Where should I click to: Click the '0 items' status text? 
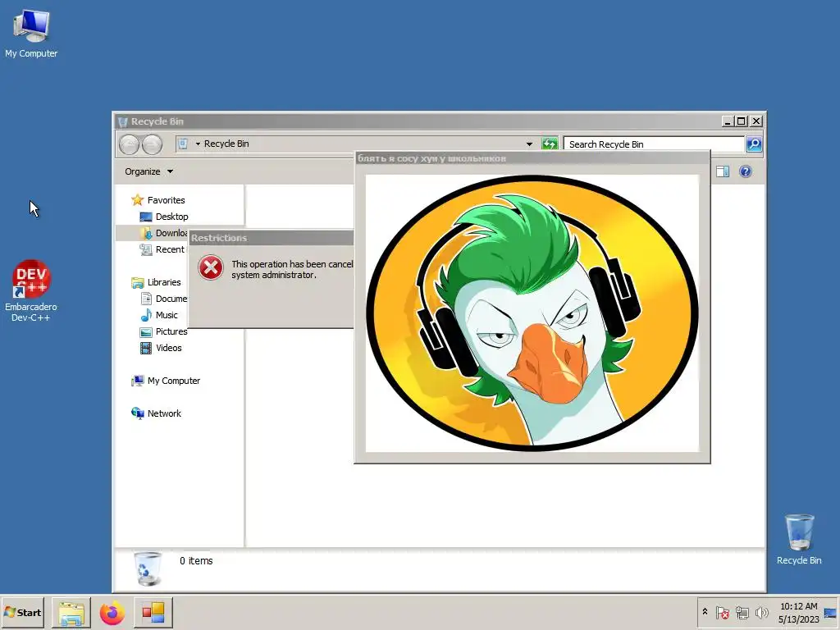[196, 561]
